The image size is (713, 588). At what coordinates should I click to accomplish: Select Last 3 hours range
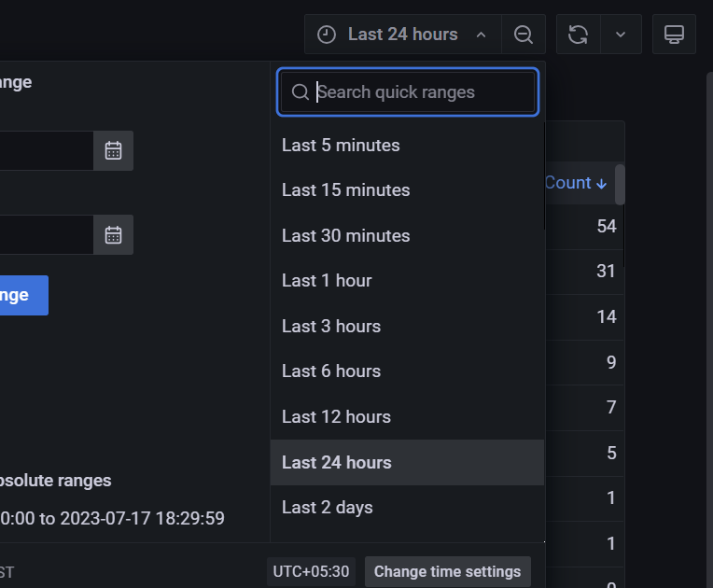click(x=331, y=327)
